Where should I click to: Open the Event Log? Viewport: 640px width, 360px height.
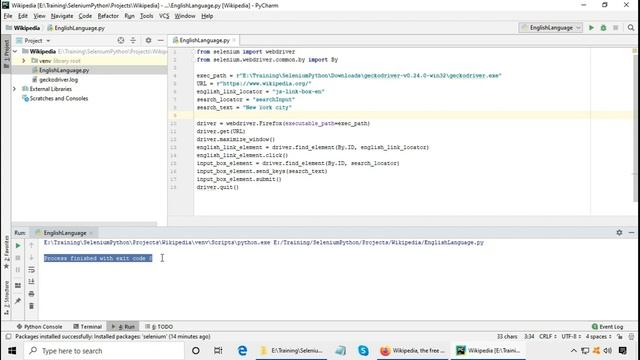[607, 327]
